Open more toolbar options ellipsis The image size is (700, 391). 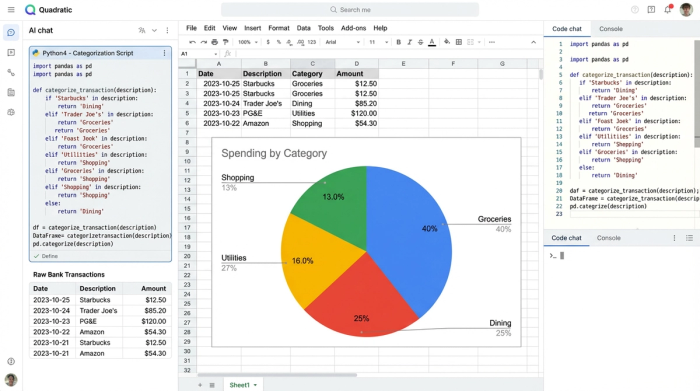pos(492,42)
